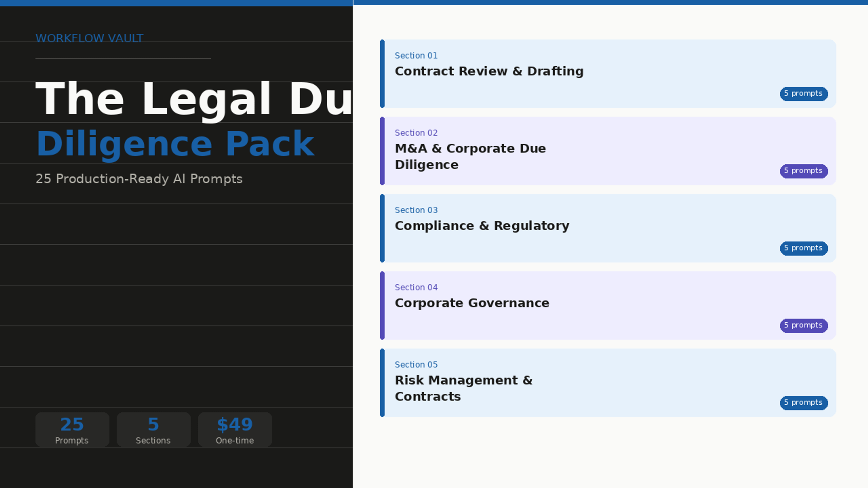Click the 5 prompts badge in Section 05
This screenshot has width=868, height=488.
[x=804, y=403]
